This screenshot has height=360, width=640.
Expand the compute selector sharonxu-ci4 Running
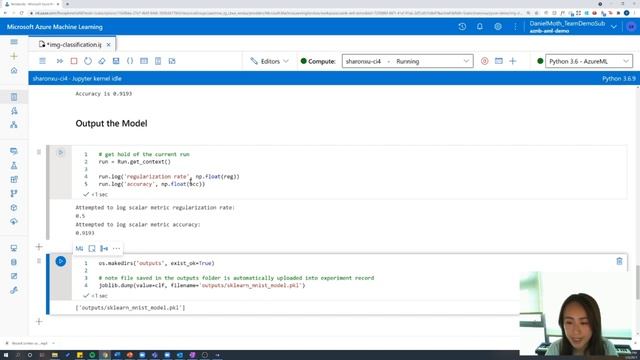tap(407, 61)
